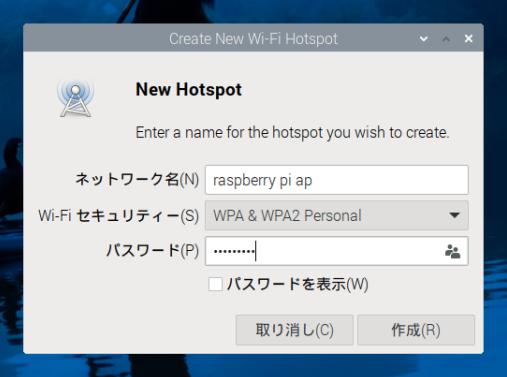Click the 取り消し(C) cancel button

click(294, 330)
